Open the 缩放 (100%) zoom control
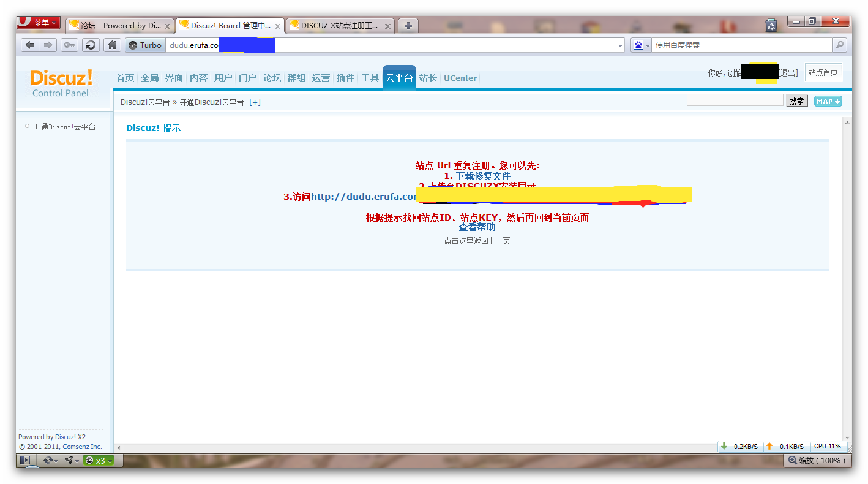868x484 pixels. (x=817, y=460)
